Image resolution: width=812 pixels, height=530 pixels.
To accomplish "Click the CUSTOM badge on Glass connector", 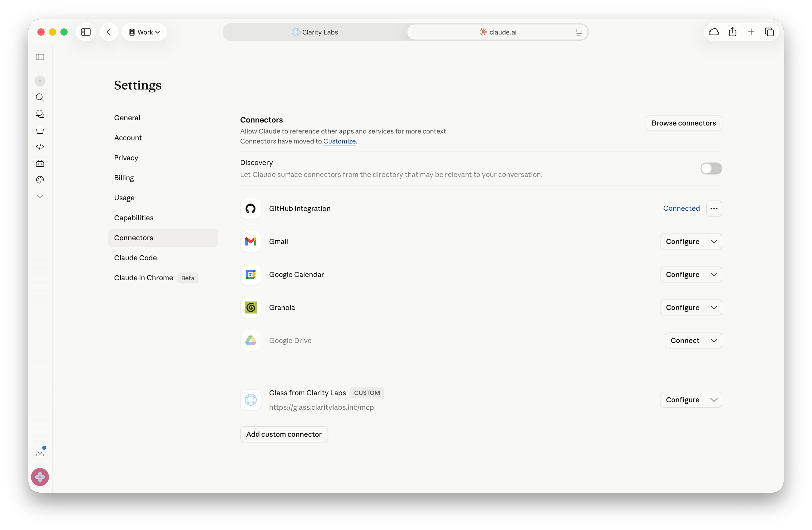I will 367,393.
